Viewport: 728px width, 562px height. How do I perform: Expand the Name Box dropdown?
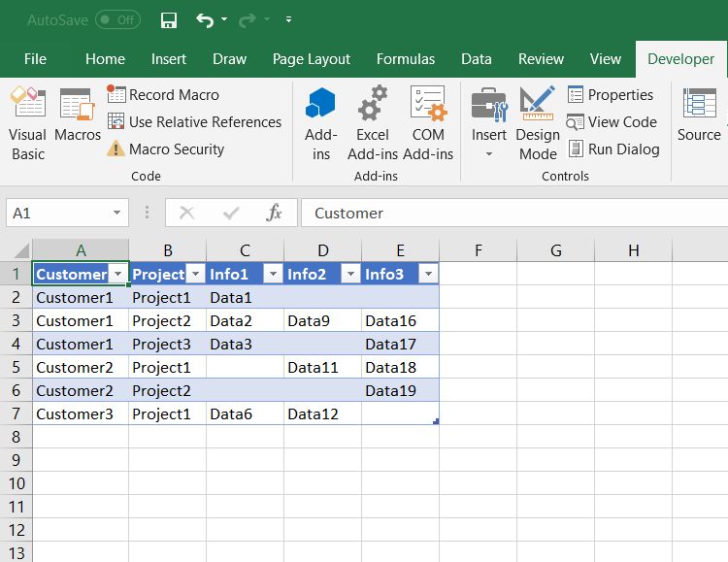(x=116, y=213)
